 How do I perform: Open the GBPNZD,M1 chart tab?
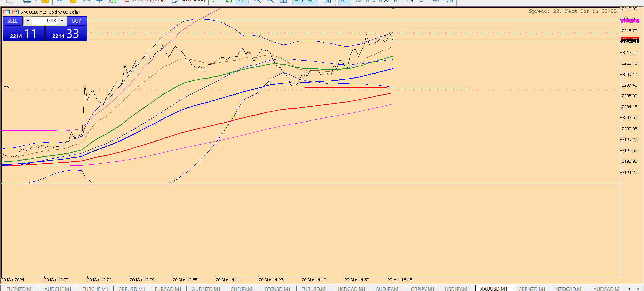coord(532,289)
